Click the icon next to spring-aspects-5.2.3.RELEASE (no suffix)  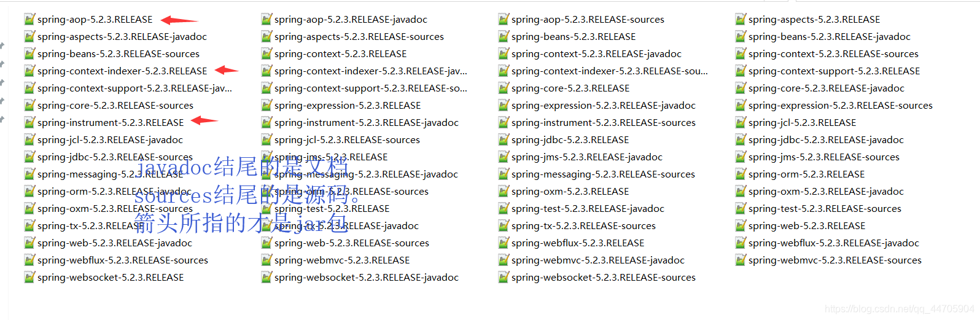pos(741,20)
